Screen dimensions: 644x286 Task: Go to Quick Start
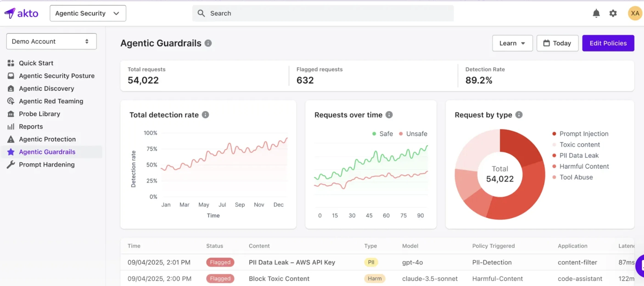coord(36,63)
